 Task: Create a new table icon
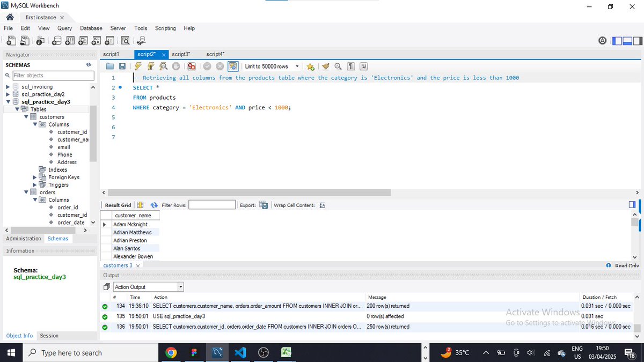point(70,40)
